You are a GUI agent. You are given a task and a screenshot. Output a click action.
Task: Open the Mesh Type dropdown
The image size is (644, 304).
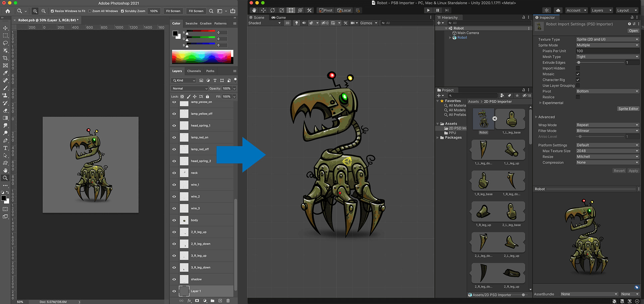coord(607,57)
